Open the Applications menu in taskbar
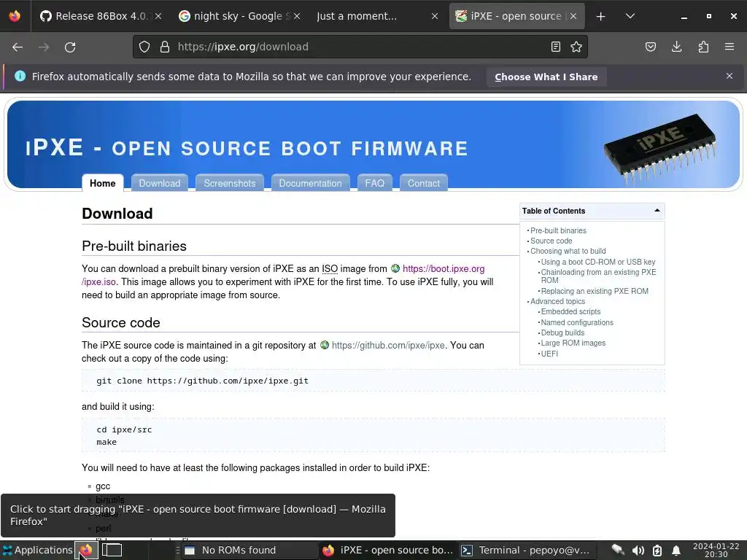The height and width of the screenshot is (560, 747). coord(38,550)
